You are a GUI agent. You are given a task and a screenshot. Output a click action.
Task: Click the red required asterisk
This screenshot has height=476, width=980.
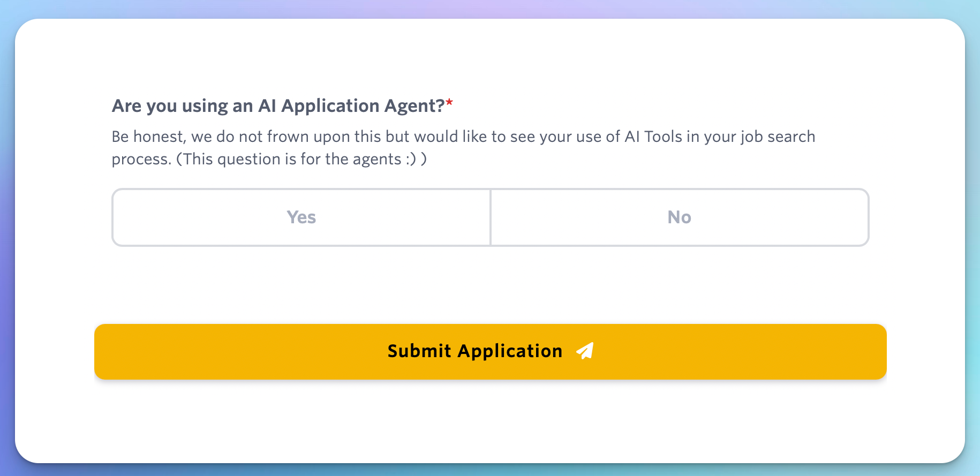point(449,103)
